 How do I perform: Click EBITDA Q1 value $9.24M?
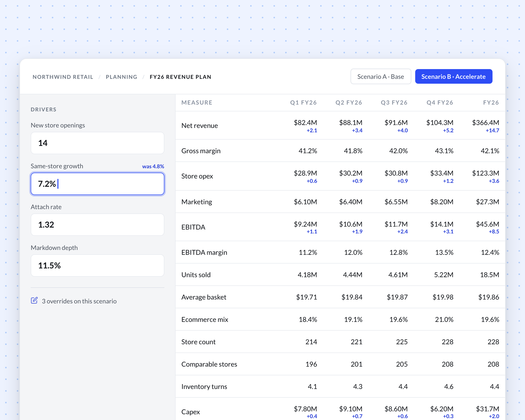point(305,224)
